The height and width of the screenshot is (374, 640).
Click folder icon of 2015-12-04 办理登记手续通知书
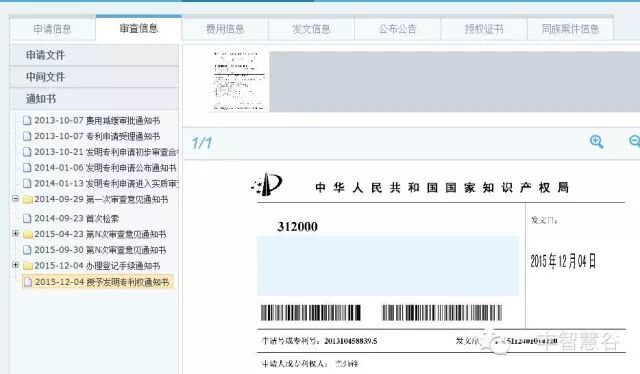click(28, 266)
